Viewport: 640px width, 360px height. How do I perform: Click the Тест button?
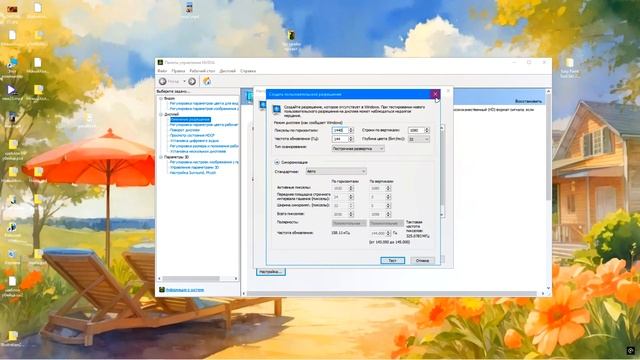pyautogui.click(x=392, y=260)
